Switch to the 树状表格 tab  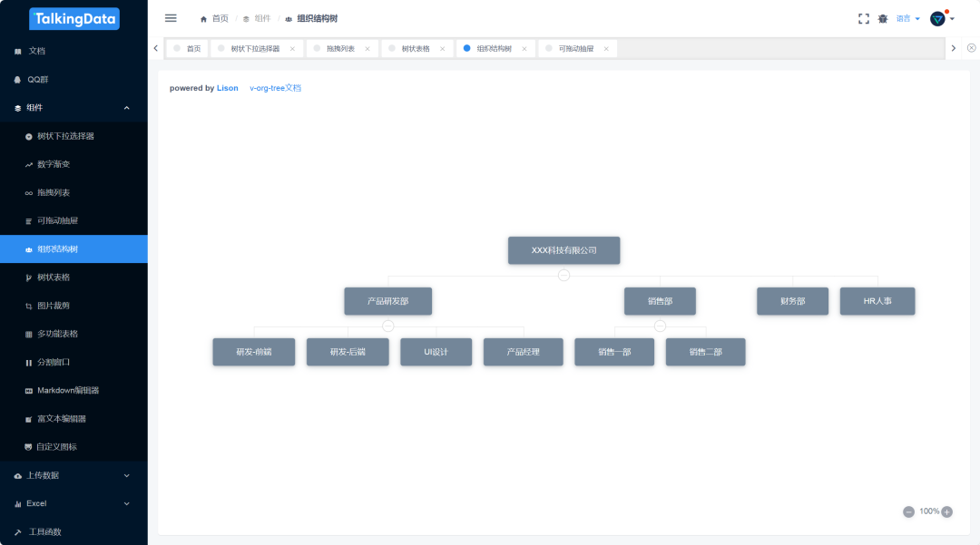pos(415,49)
